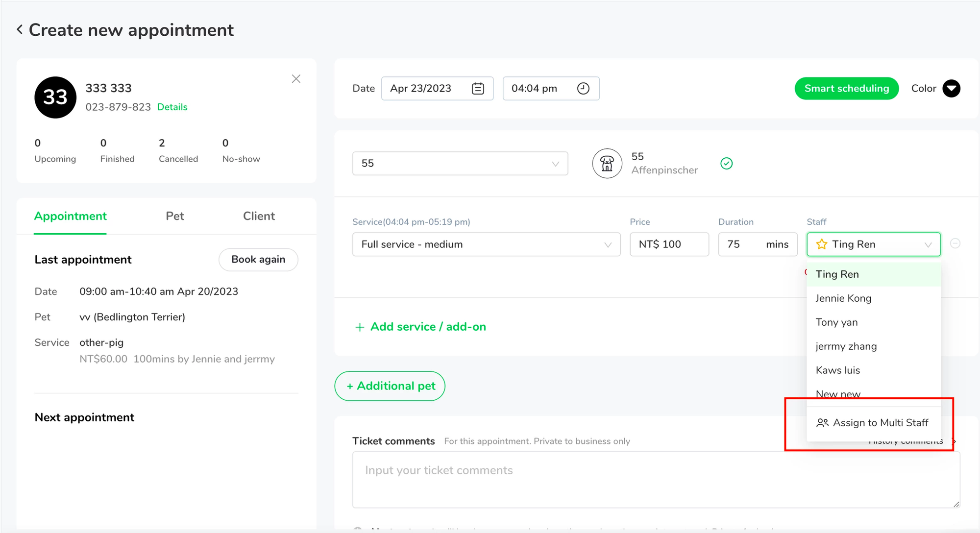This screenshot has width=980, height=533.
Task: Expand the pet selector showing 55
Action: [x=460, y=163]
